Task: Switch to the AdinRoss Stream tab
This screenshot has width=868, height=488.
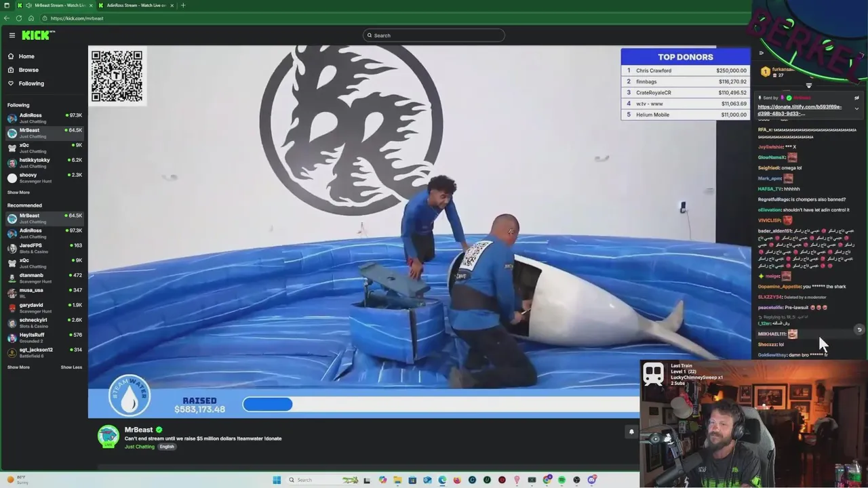Action: click(x=136, y=5)
